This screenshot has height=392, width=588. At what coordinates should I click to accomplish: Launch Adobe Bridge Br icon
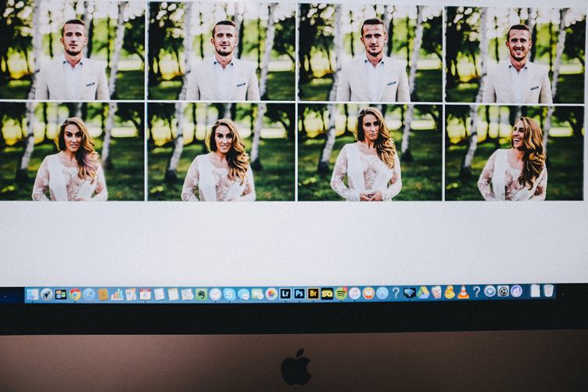(313, 293)
